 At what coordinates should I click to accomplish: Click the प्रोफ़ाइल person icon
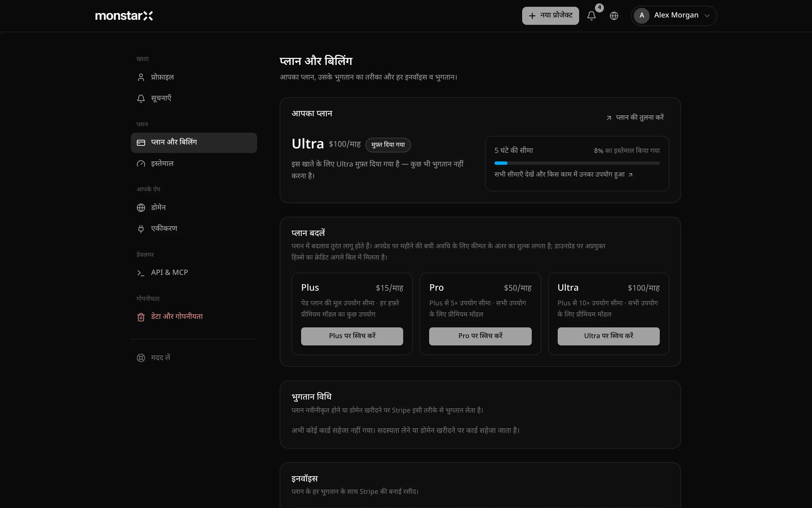141,77
